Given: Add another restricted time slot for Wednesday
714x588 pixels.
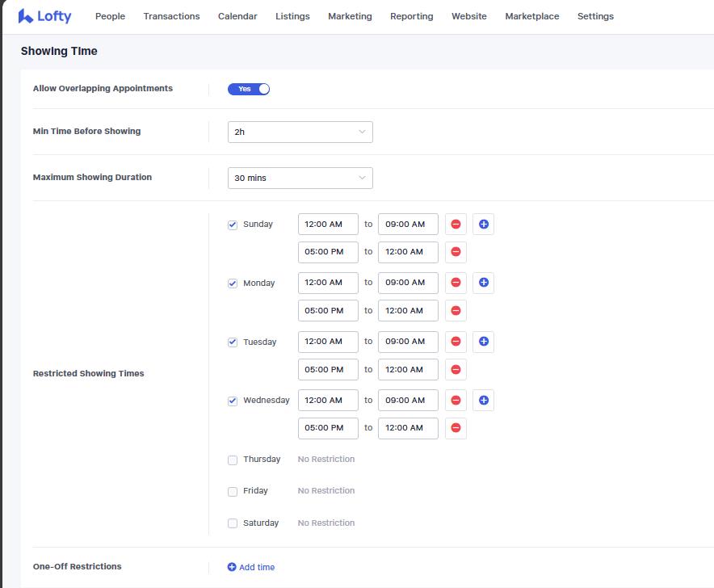Looking at the screenshot, I should [x=484, y=401].
